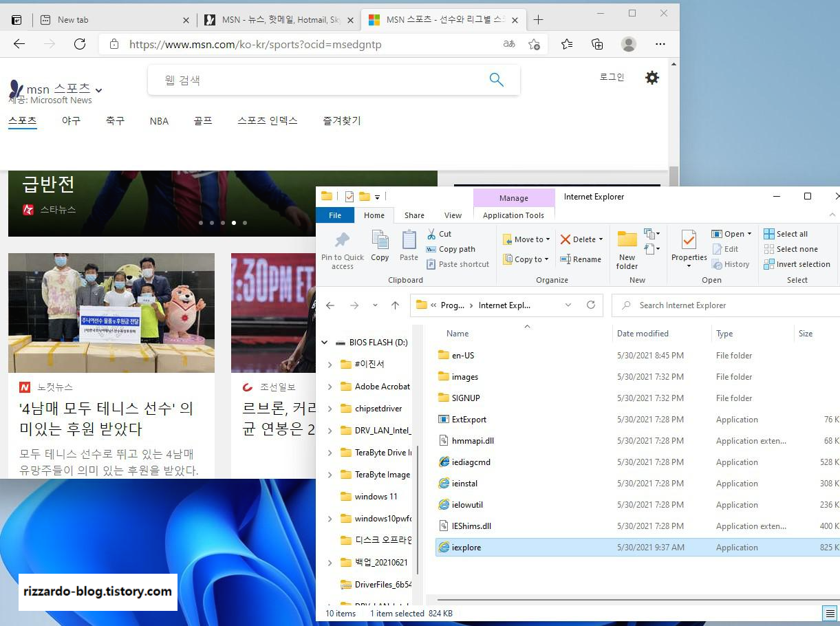Select the 야구 navigation tab on MSN
This screenshot has width=840, height=626.
point(71,121)
